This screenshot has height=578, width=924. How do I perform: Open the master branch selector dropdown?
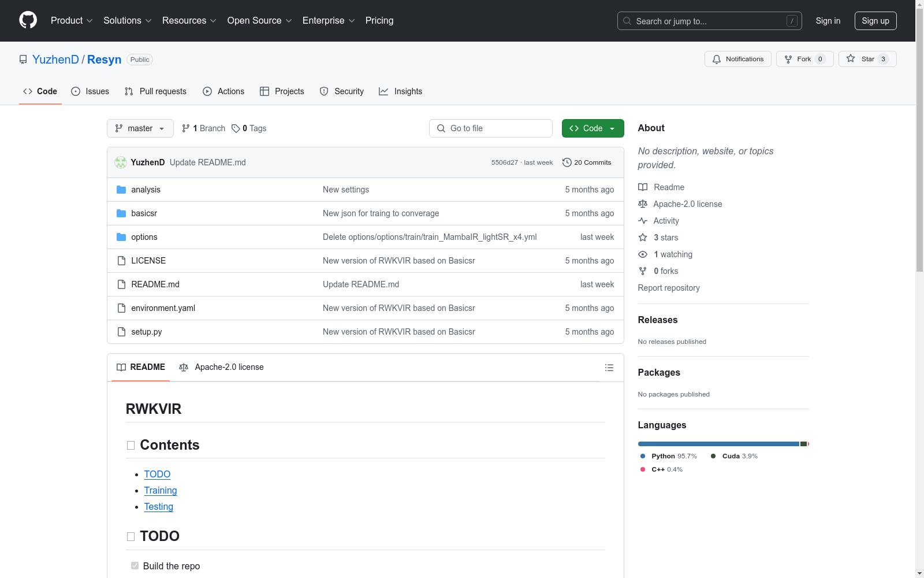[140, 128]
